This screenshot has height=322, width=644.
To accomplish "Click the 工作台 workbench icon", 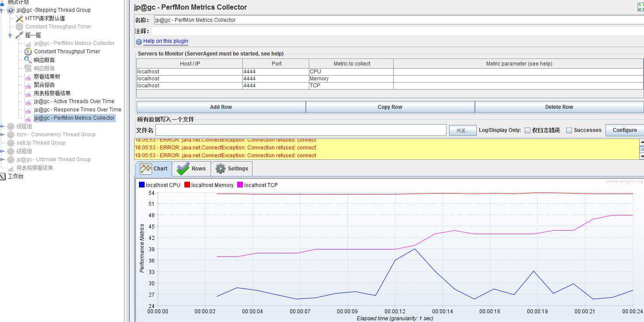I will tap(3, 177).
